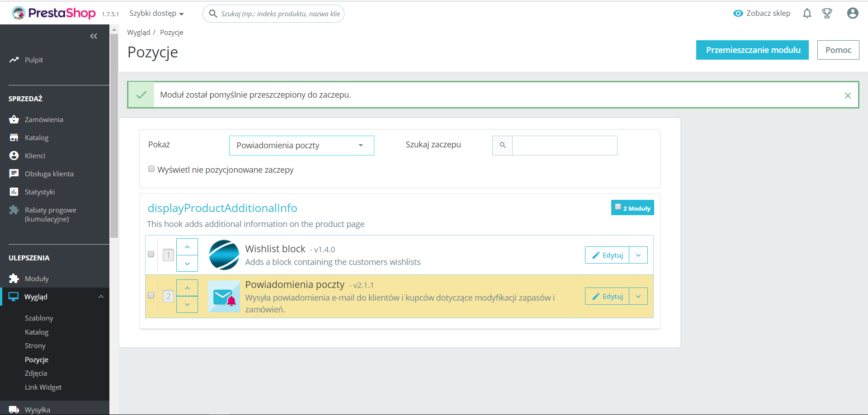
Task: Open displayProductAdditionalInfo hook link
Action: (222, 208)
